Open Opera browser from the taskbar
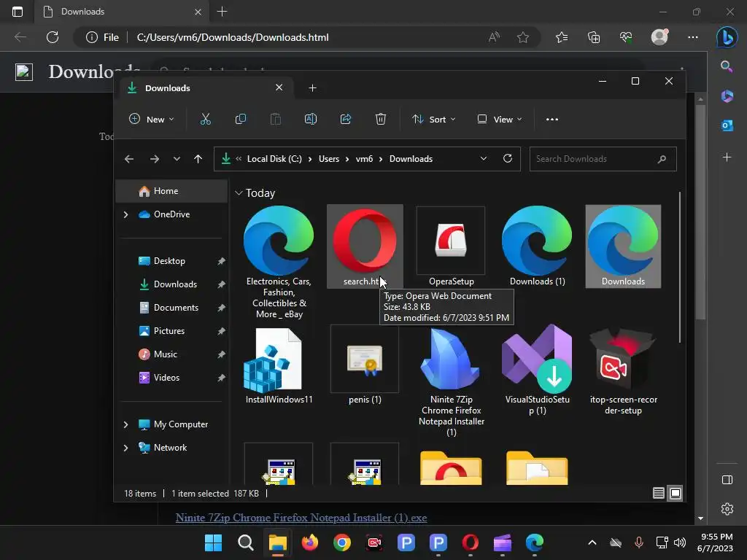The width and height of the screenshot is (747, 560). [471, 542]
